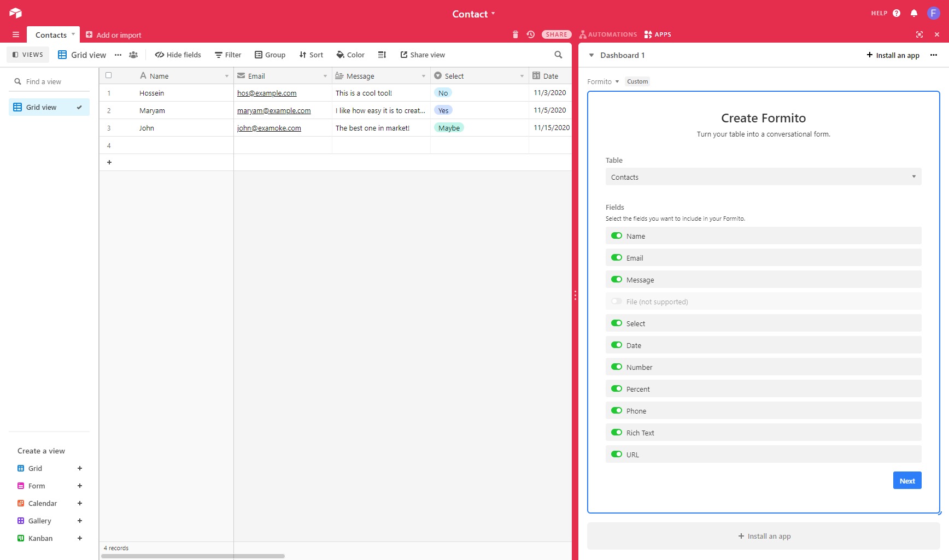Add a new Kanban view
The image size is (949, 560).
pyautogui.click(x=80, y=538)
